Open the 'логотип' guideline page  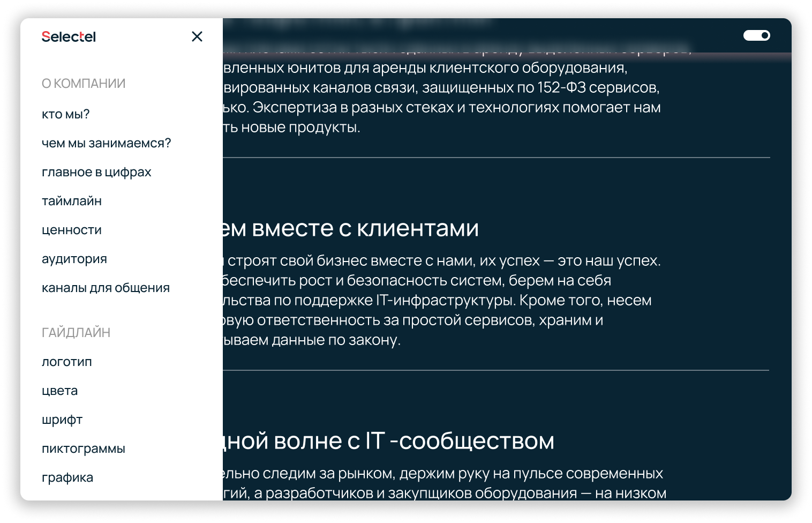(x=67, y=361)
